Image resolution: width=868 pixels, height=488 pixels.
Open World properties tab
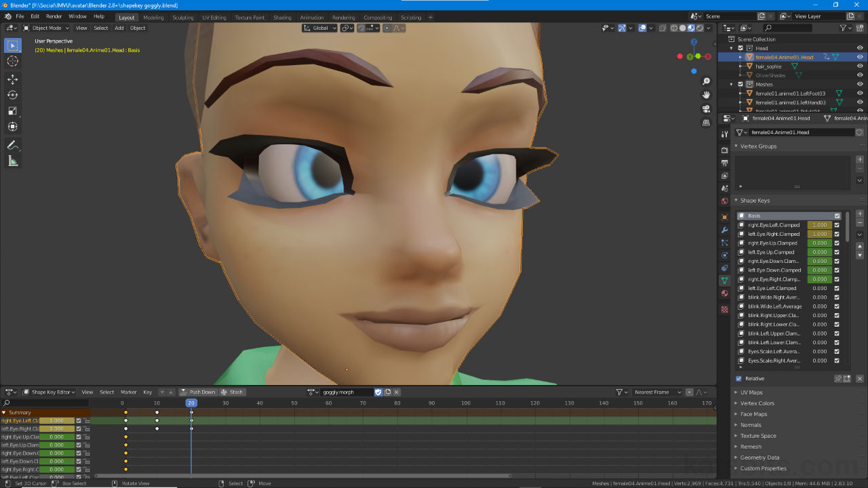click(x=724, y=201)
